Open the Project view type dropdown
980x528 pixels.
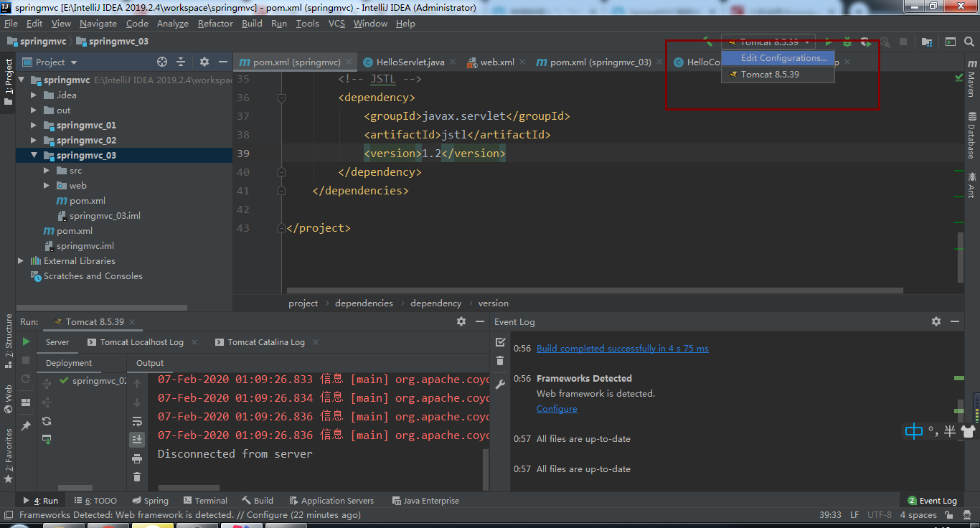pos(50,62)
